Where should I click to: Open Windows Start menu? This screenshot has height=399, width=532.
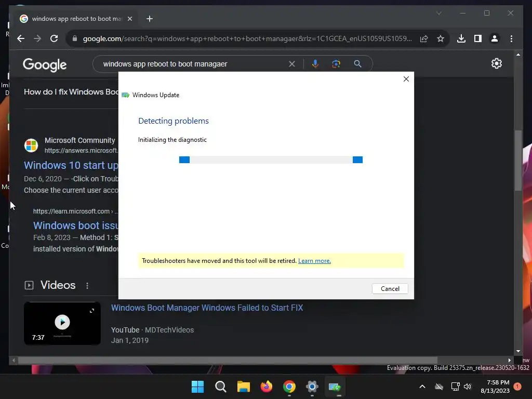197,387
